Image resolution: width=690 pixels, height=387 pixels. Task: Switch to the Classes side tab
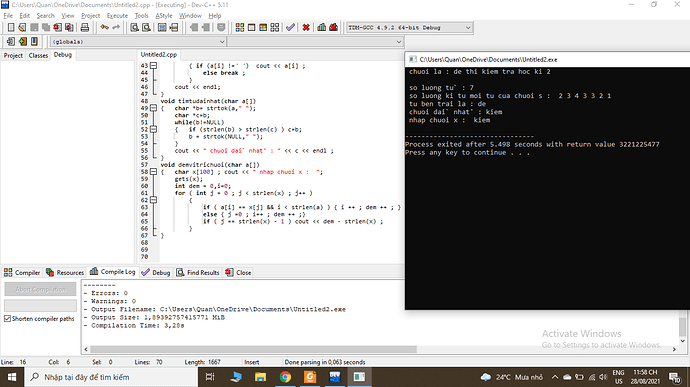[38, 55]
